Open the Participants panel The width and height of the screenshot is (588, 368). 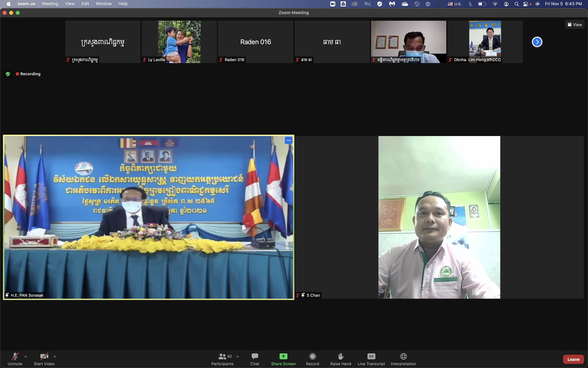(222, 359)
